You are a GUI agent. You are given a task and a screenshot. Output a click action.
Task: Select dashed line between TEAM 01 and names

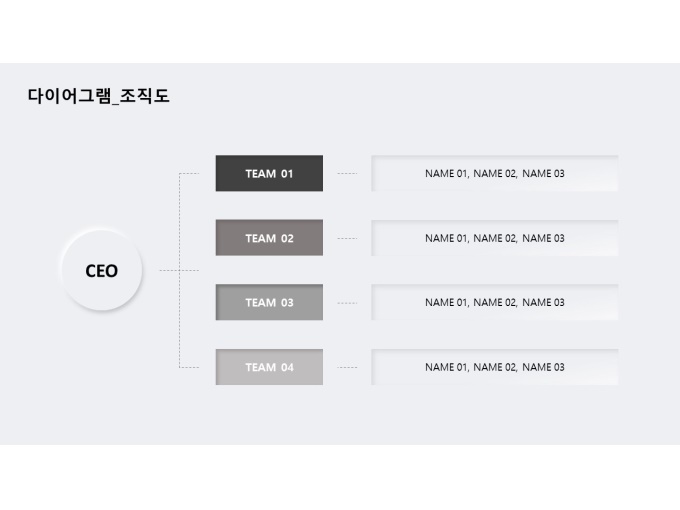(x=347, y=173)
